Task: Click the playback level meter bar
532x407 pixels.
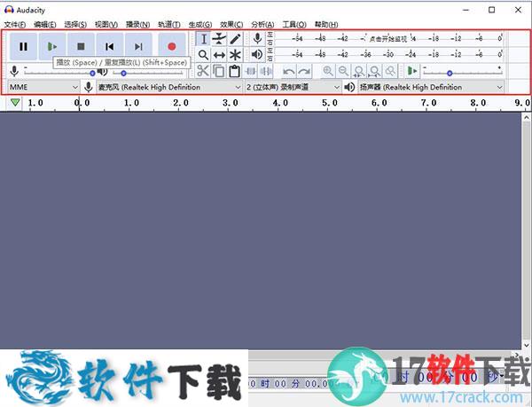Action: 388,54
